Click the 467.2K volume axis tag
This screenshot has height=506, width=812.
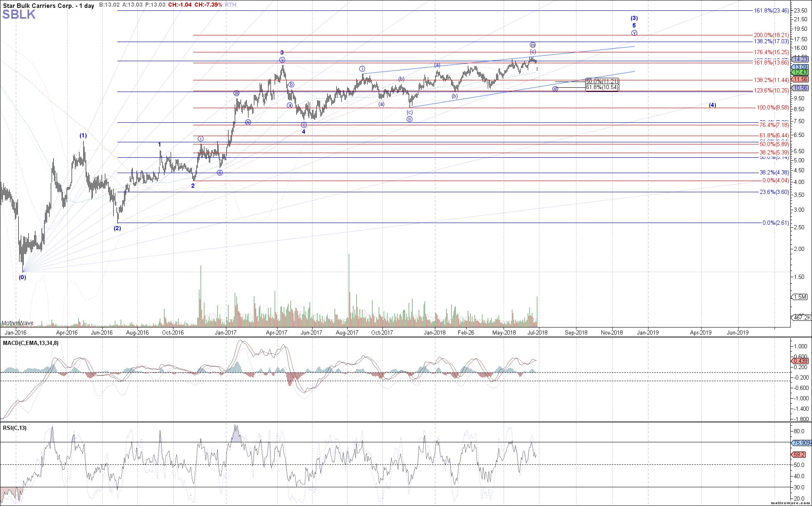(x=802, y=317)
